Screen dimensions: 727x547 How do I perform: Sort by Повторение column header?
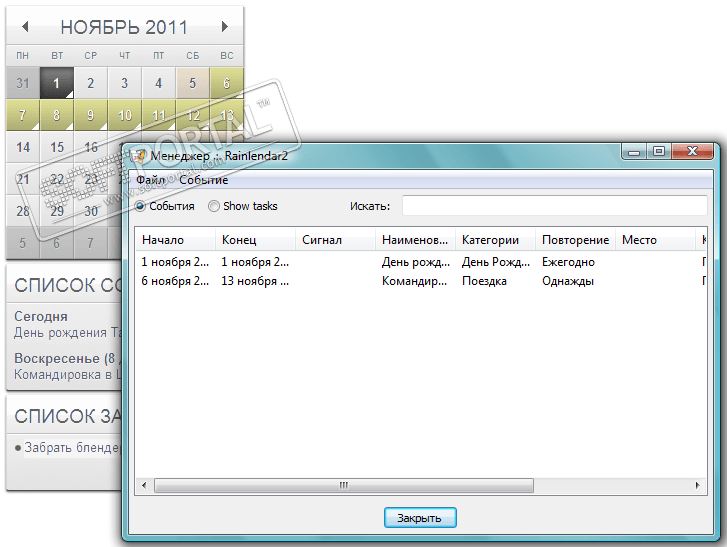click(x=575, y=240)
